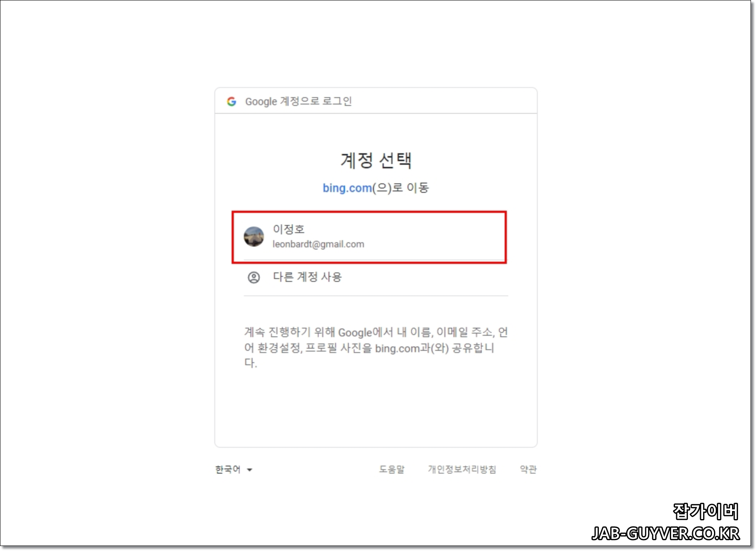Image resolution: width=756 pixels, height=551 pixels.
Task: Click the Google 계정으로 로그인 header text
Action: click(x=298, y=101)
